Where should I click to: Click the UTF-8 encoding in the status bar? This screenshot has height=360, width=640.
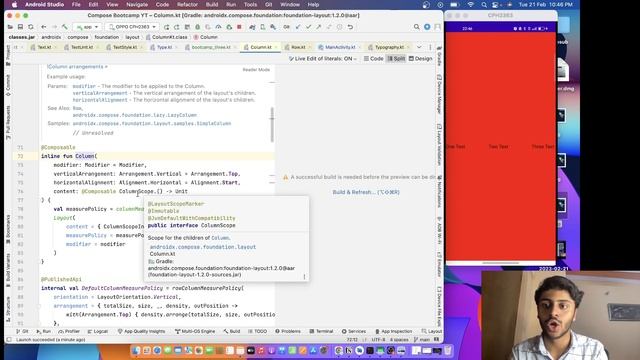click(378, 340)
